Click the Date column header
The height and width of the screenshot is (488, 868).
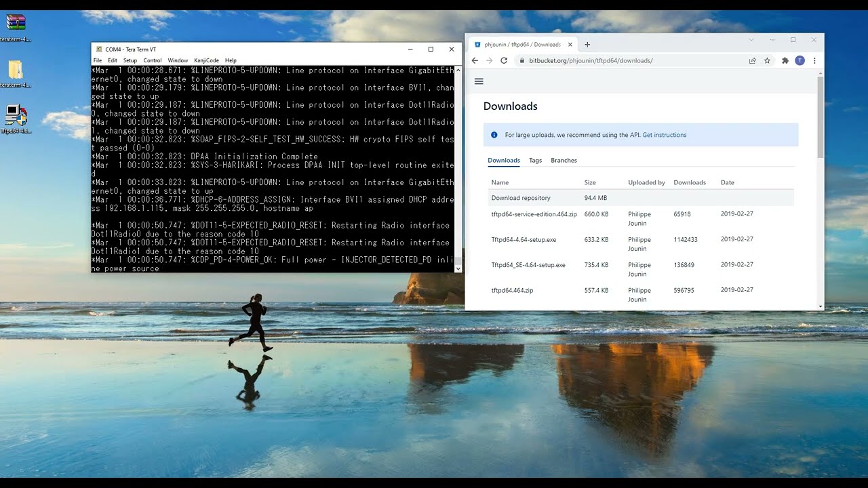(x=727, y=182)
